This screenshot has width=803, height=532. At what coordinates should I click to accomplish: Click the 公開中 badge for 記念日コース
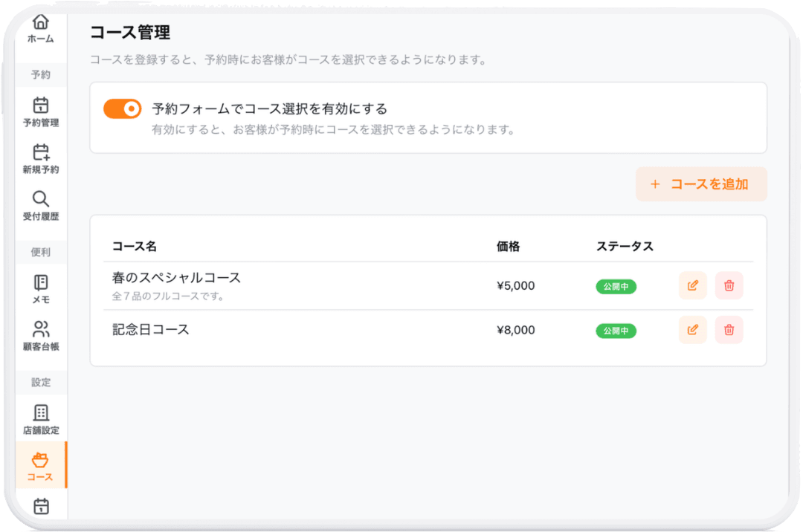pyautogui.click(x=616, y=330)
